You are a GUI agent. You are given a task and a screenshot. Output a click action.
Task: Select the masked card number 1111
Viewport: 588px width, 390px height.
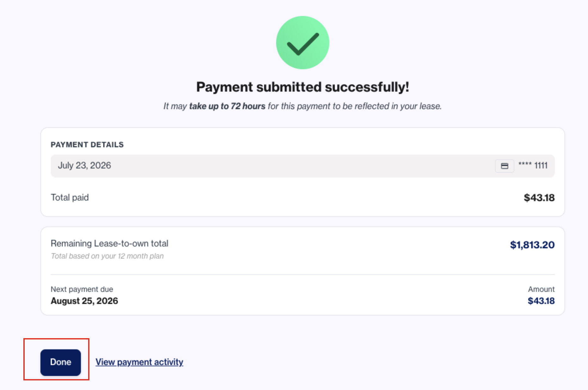point(533,165)
